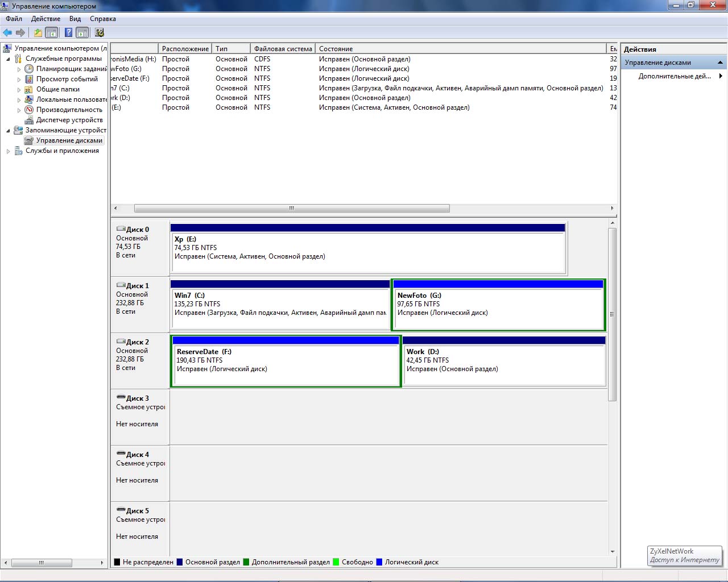
Task: Open the Действие menu
Action: coord(45,19)
